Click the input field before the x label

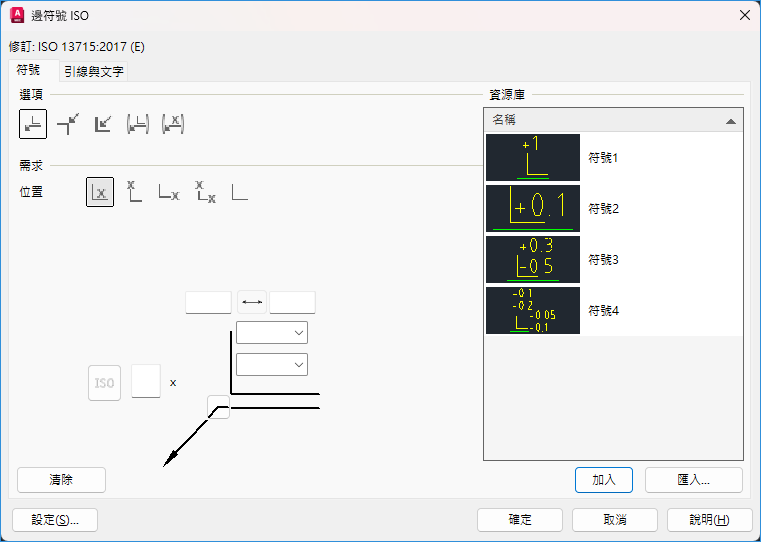(x=146, y=381)
